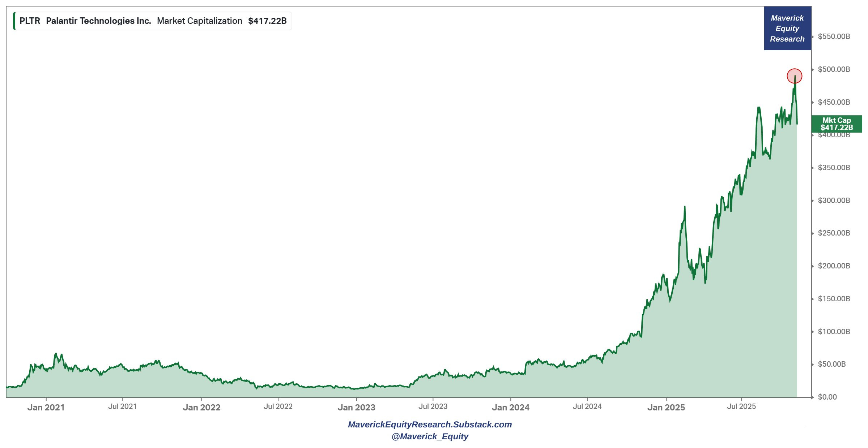Click the @Maverick_Equity handle

430,436
